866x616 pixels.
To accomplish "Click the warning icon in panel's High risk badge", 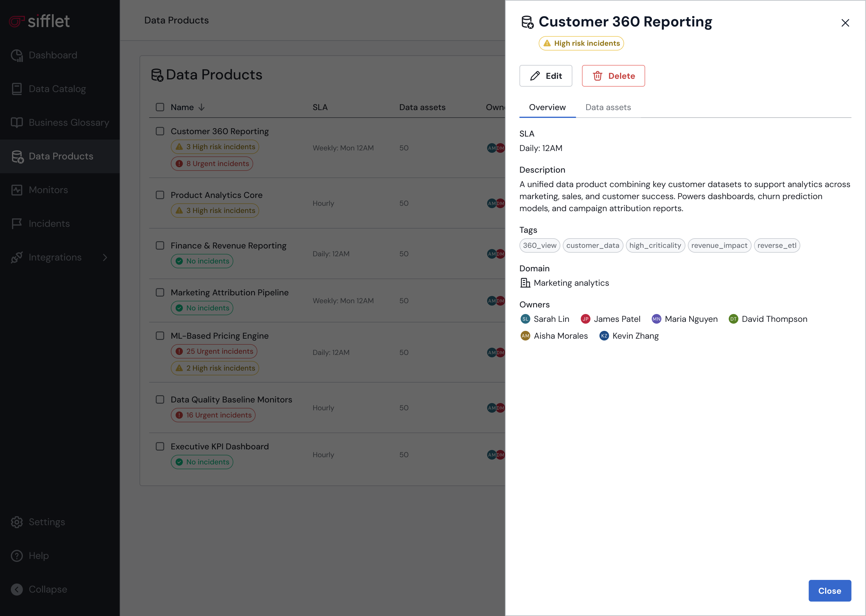I will [547, 43].
